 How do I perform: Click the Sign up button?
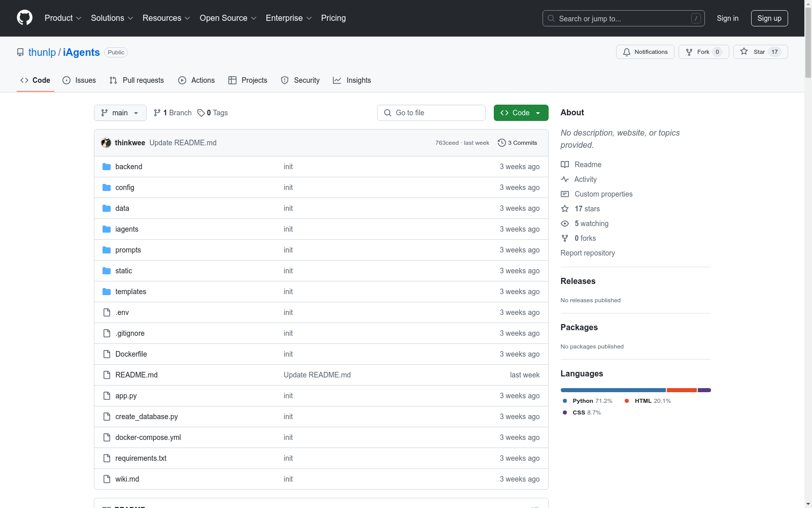(x=769, y=18)
